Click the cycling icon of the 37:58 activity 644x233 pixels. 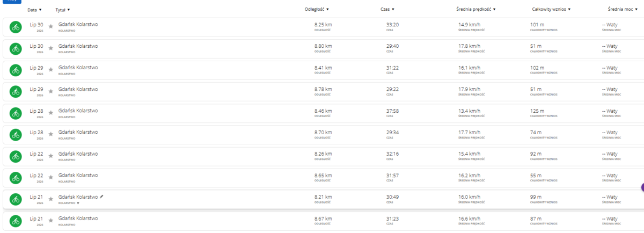coord(16,113)
